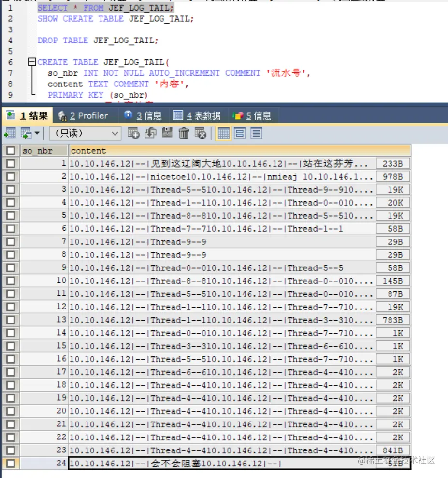Click the delete record trash icon
This screenshot has width=448, height=478.
[x=184, y=134]
